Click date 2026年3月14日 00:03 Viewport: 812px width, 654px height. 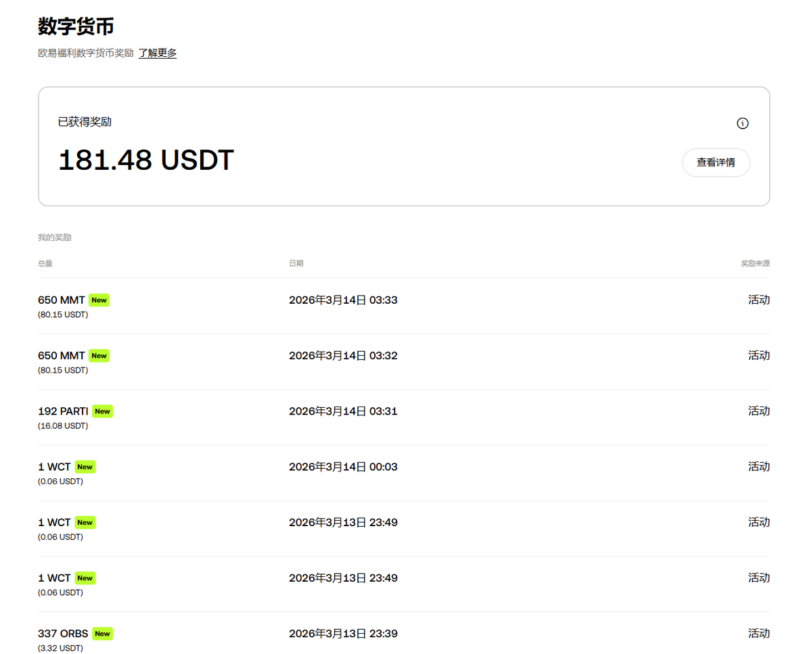tap(343, 467)
